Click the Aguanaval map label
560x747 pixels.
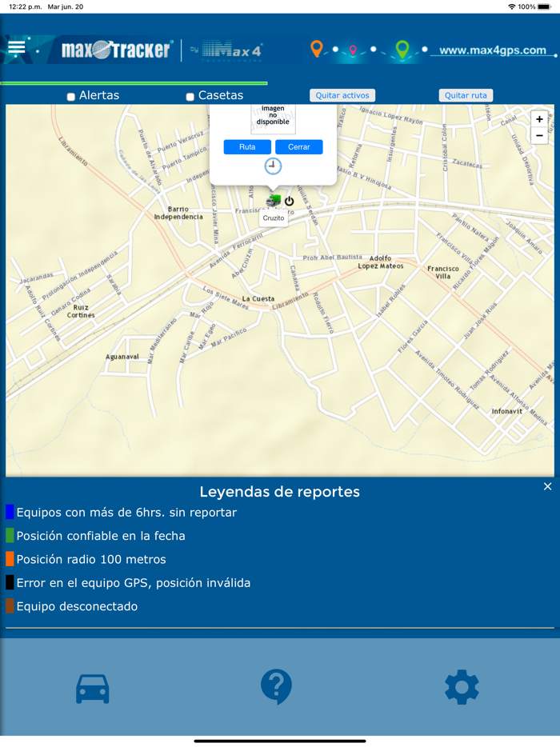click(122, 357)
